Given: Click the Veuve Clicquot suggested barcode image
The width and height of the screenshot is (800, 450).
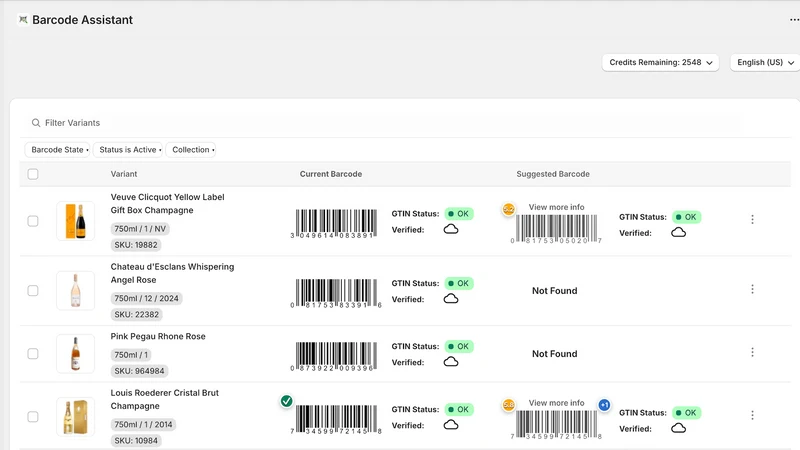Looking at the screenshot, I should coord(556,229).
